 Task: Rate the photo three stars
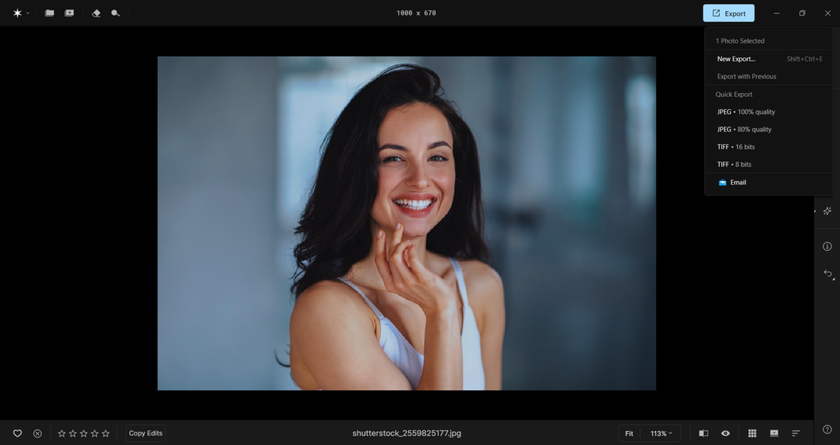pos(84,433)
